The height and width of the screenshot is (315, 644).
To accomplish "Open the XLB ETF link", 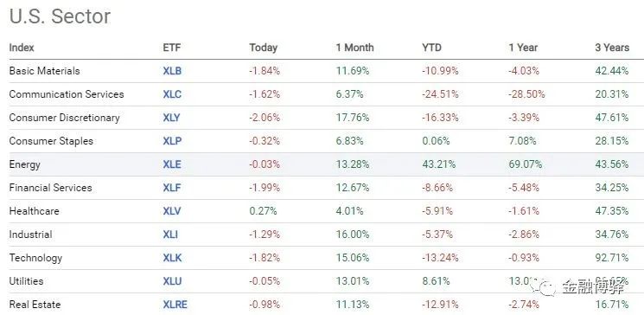I will (172, 71).
